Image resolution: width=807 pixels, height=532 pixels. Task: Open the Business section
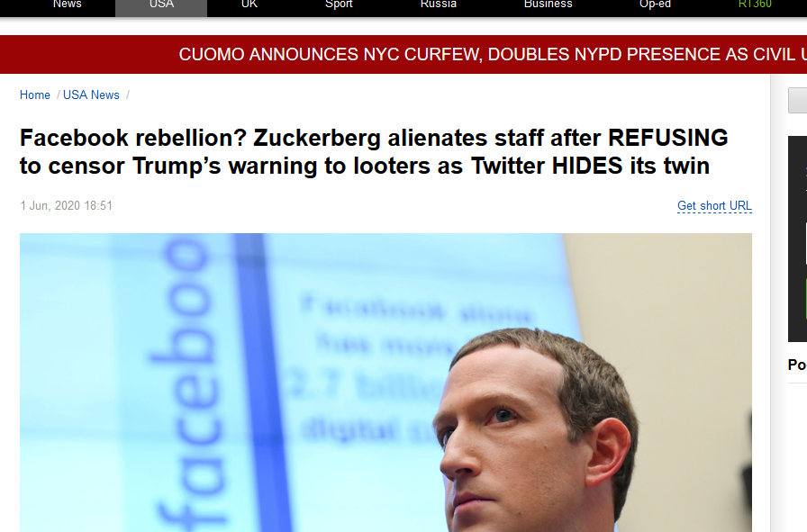549,5
